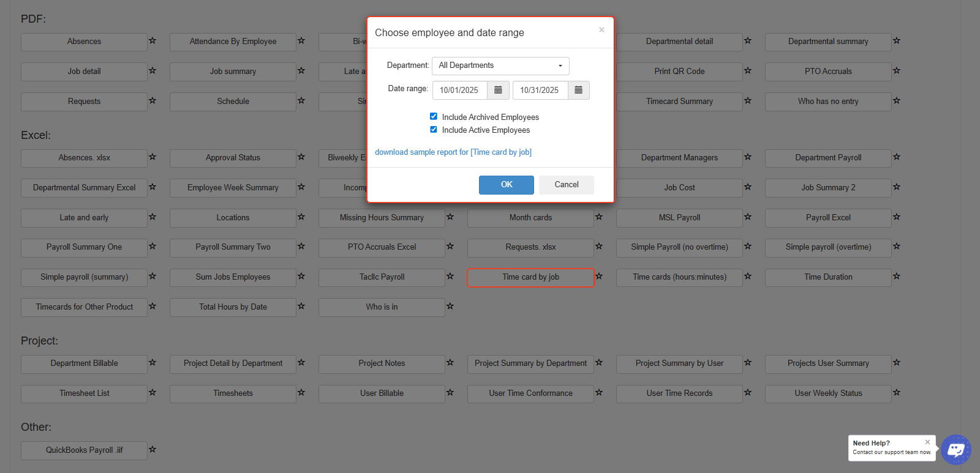Click calendar icon beside start date 10/01/2025
Screen dimensions: 980x473
coord(498,90)
